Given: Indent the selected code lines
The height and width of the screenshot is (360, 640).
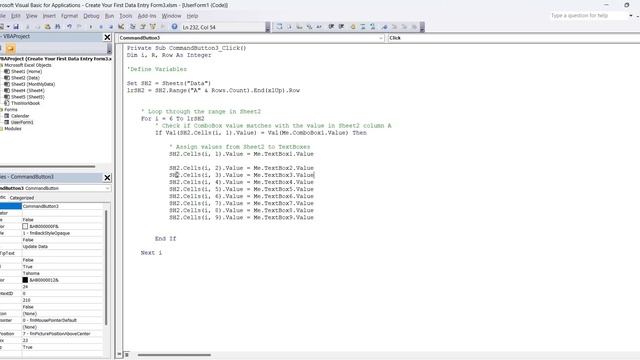Looking at the screenshot, I should (331, 27).
